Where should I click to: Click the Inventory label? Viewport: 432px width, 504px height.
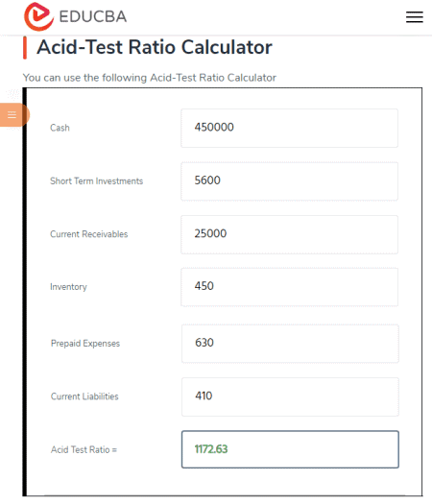coord(68,287)
